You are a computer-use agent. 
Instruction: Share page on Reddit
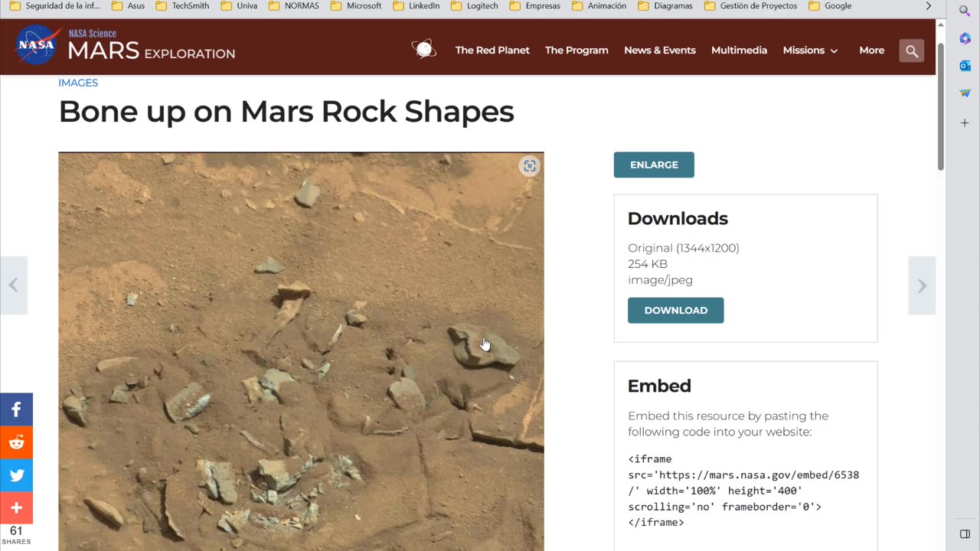16,442
